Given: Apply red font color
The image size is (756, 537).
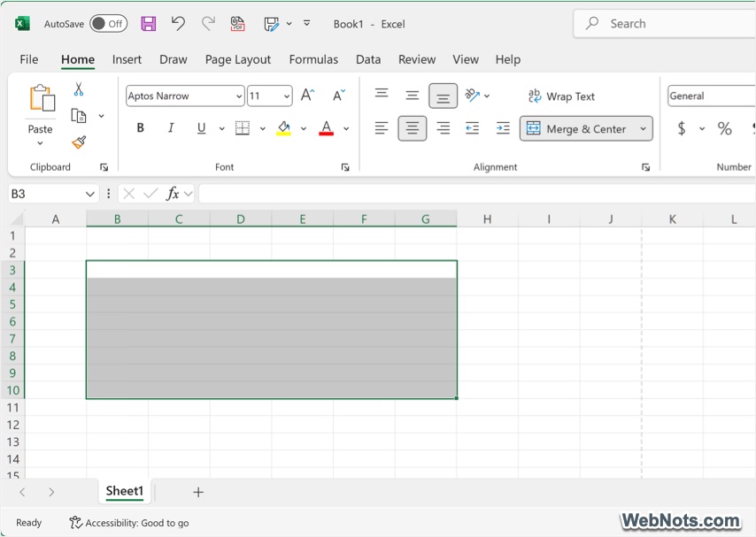Looking at the screenshot, I should pos(327,128).
